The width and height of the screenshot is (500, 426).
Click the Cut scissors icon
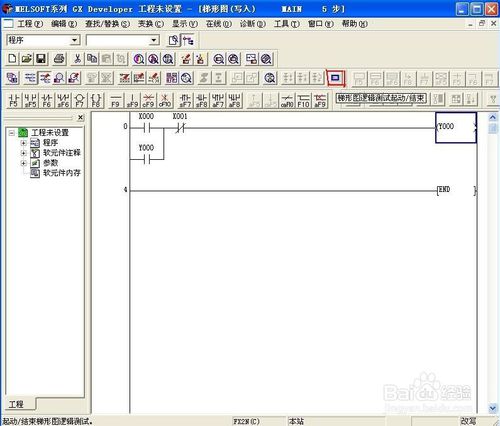point(77,59)
